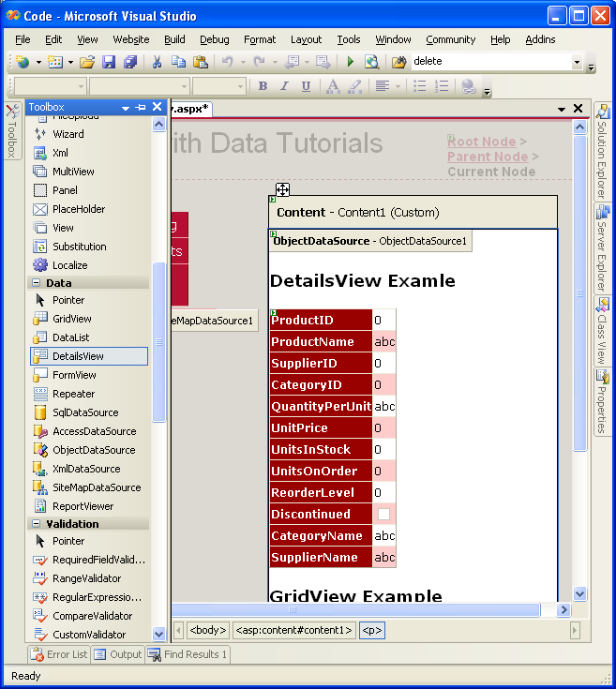Click the Cut scissors icon
The width and height of the screenshot is (616, 689).
[x=157, y=62]
